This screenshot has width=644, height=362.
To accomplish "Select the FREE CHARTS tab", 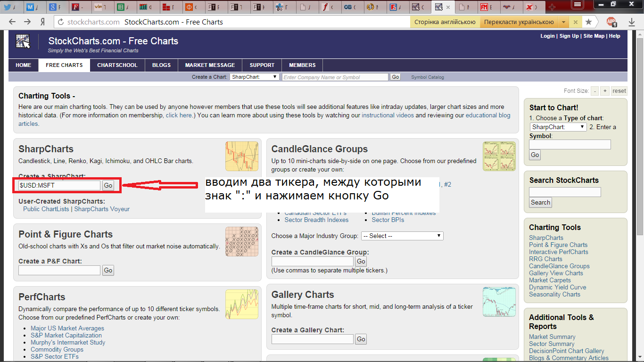I will 64,65.
